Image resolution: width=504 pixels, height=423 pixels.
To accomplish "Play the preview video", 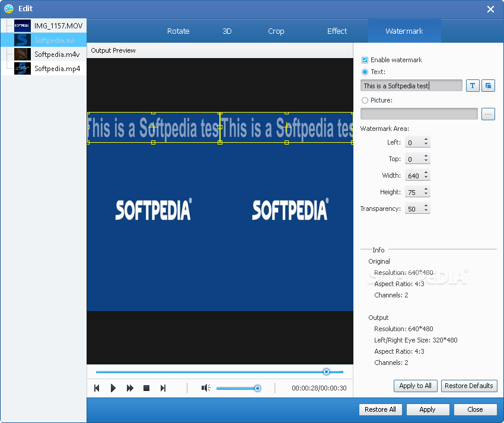I will point(113,388).
